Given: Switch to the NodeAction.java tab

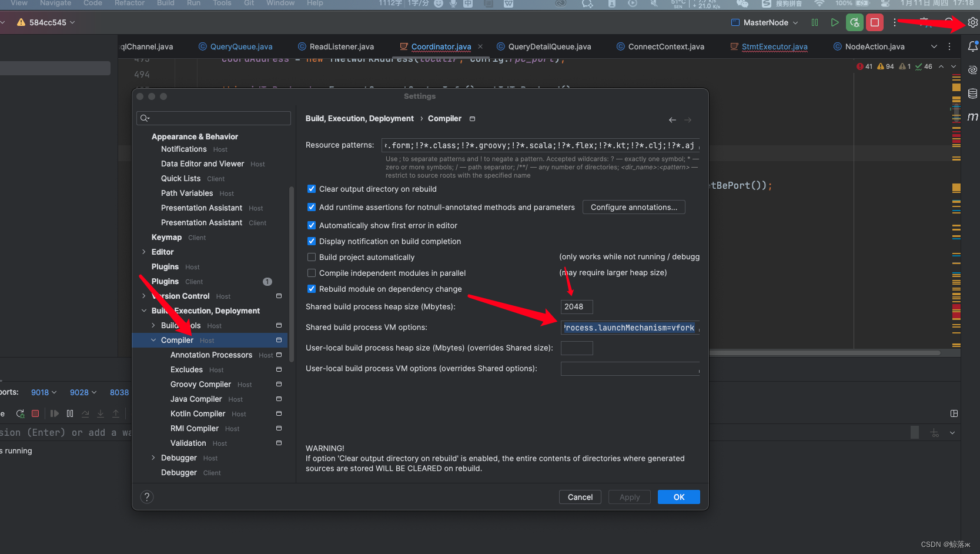Looking at the screenshot, I should point(869,46).
